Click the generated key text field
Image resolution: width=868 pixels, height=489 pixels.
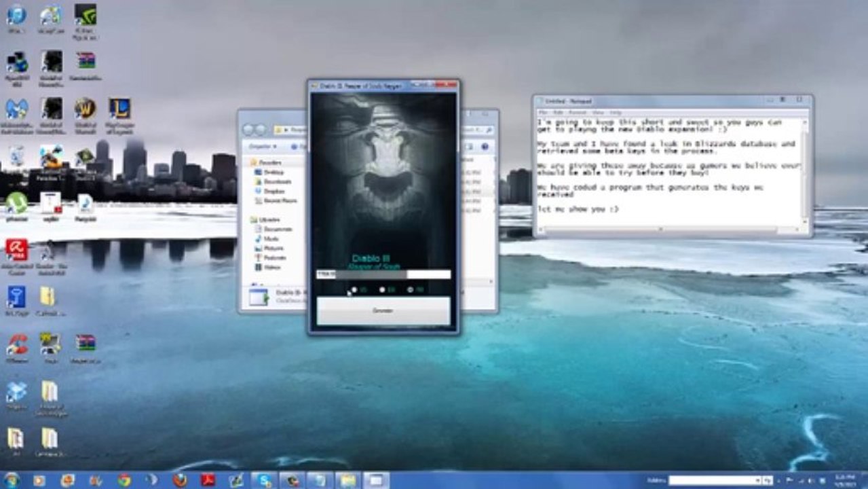tap(383, 274)
